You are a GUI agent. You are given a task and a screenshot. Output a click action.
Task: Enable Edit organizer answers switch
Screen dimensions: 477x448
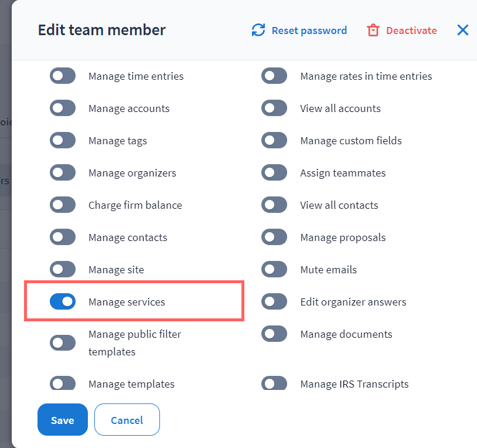pos(274,301)
